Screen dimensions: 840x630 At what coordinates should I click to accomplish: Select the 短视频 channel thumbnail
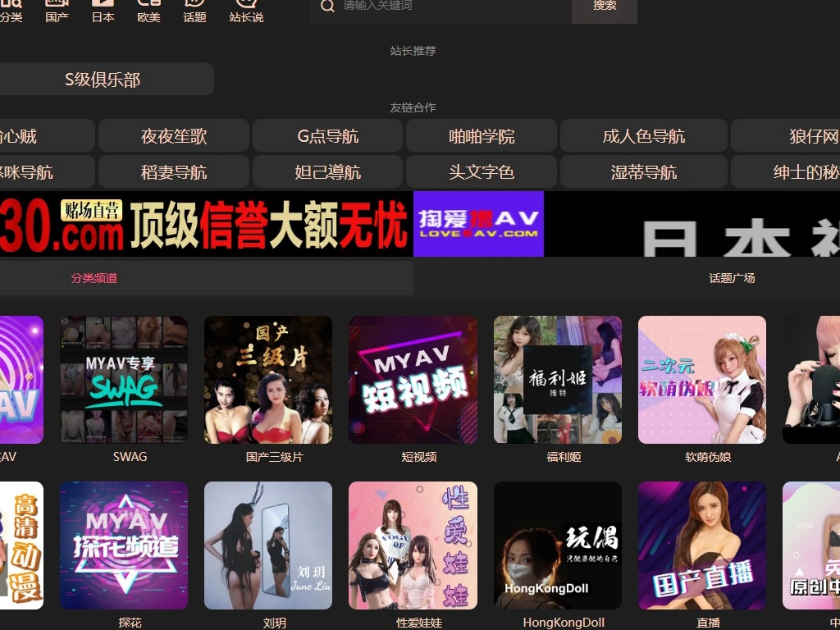pyautogui.click(x=413, y=380)
